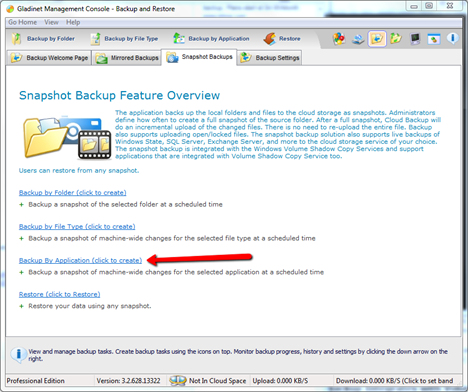Image resolution: width=468 pixels, height=392 pixels.
Task: Switch to the Mirrored Backups tab
Action: [x=127, y=58]
